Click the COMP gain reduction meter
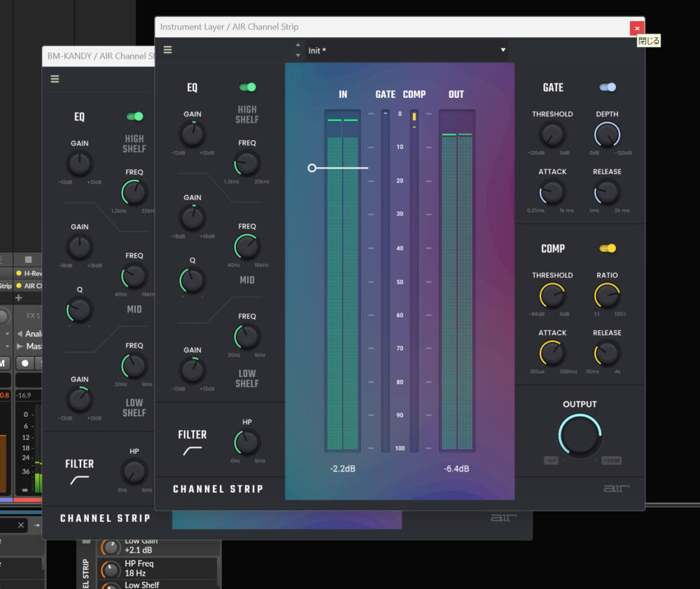700x589 pixels. (414, 281)
